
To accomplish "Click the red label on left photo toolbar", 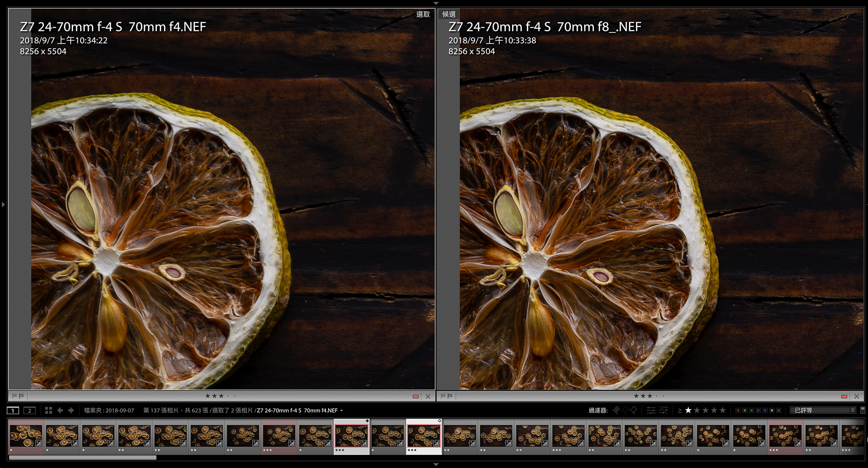I will pyautogui.click(x=415, y=396).
